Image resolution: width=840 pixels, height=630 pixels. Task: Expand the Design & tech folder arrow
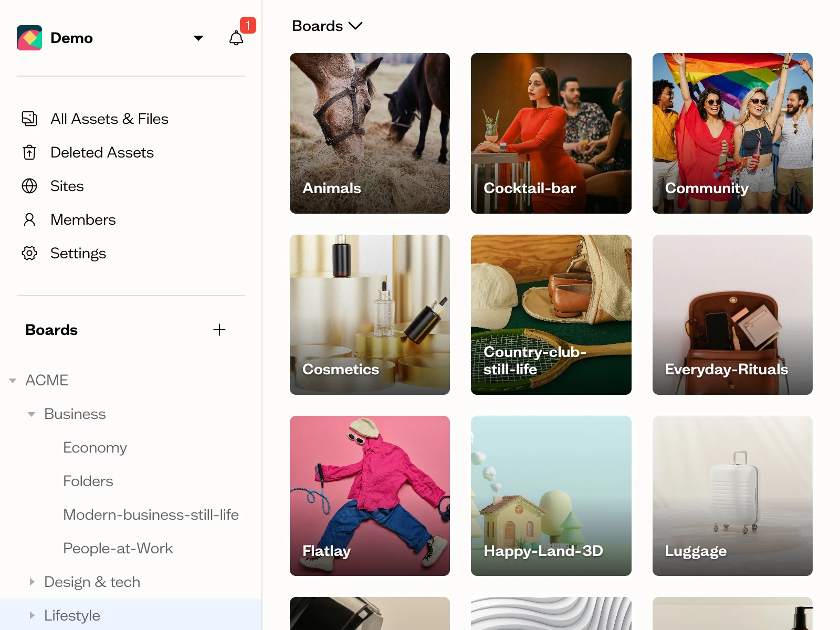(31, 582)
